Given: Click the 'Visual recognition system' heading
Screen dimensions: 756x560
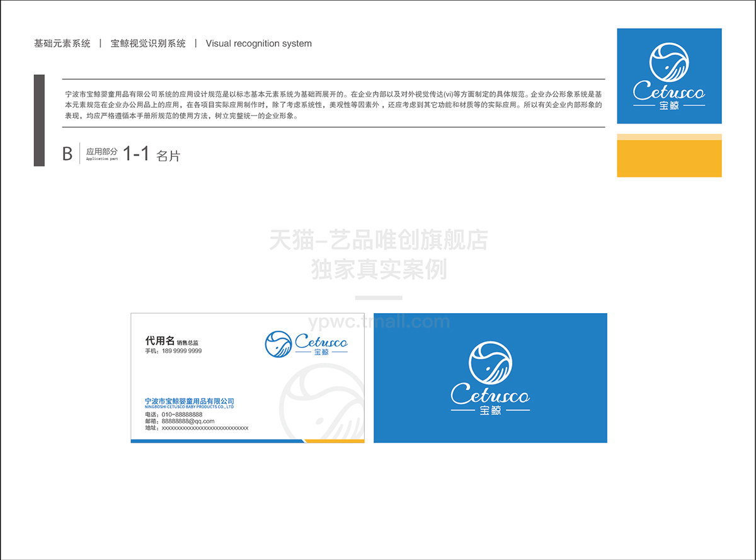Looking at the screenshot, I should (x=259, y=43).
